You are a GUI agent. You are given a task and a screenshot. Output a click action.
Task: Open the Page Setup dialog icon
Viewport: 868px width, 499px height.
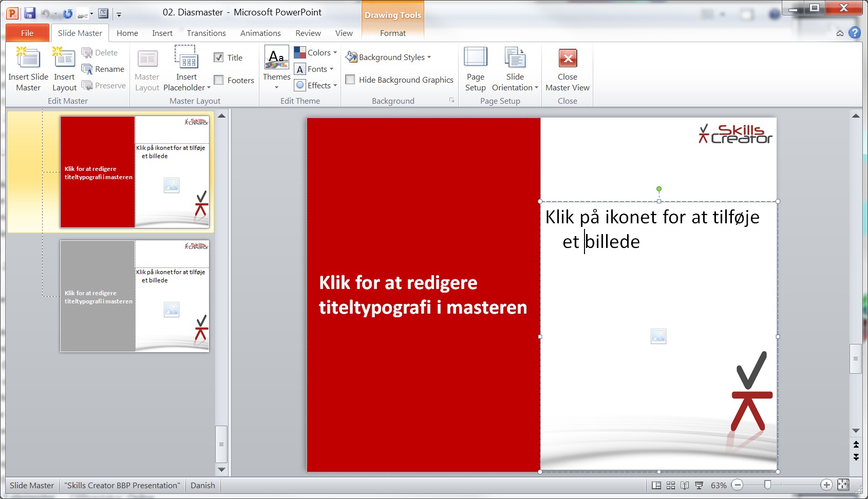pos(475,58)
